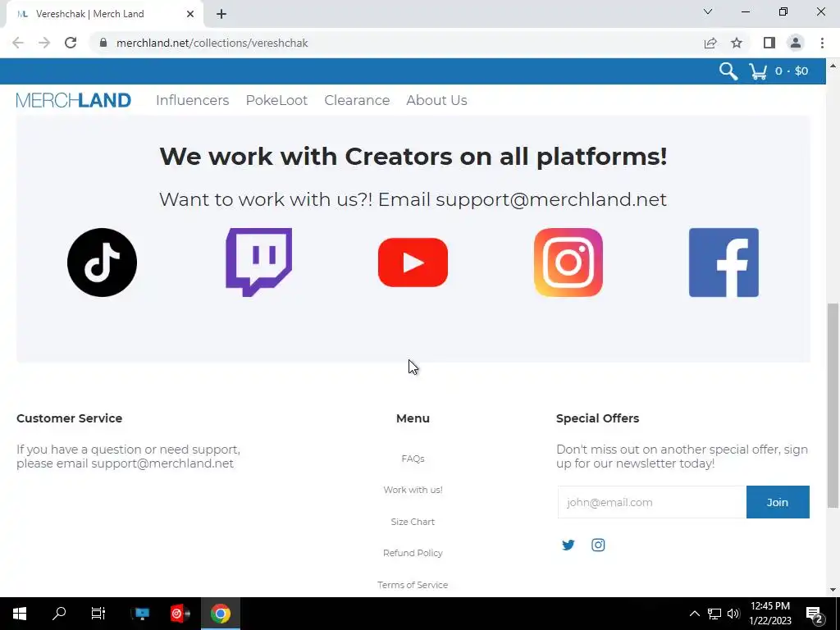The width and height of the screenshot is (840, 630).
Task: View site lock information
Action: click(103, 43)
